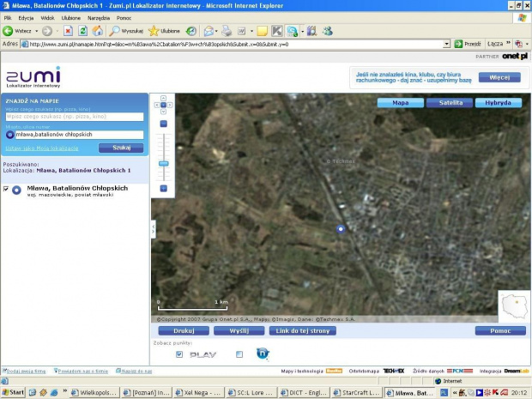
Task: Click the map zoom slider handle
Action: pyautogui.click(x=164, y=164)
